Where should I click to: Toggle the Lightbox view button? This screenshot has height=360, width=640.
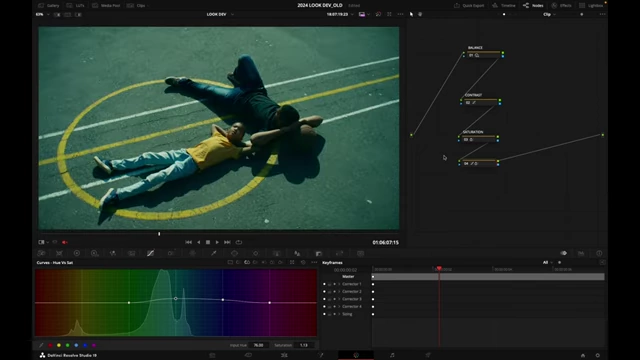pos(591,6)
